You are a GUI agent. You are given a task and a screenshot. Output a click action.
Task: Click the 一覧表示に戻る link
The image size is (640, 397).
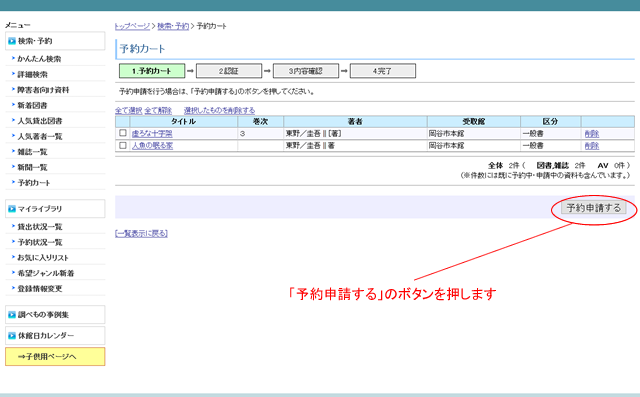pyautogui.click(x=141, y=233)
